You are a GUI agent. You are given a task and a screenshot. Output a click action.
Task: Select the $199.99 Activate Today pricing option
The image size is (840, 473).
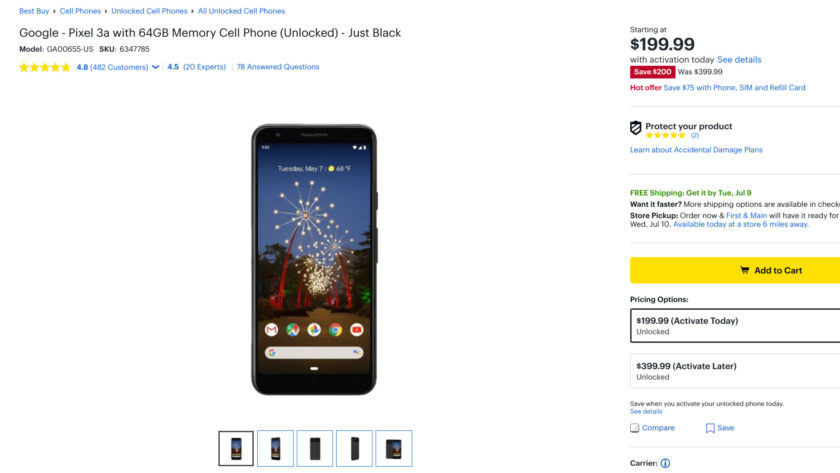point(735,325)
